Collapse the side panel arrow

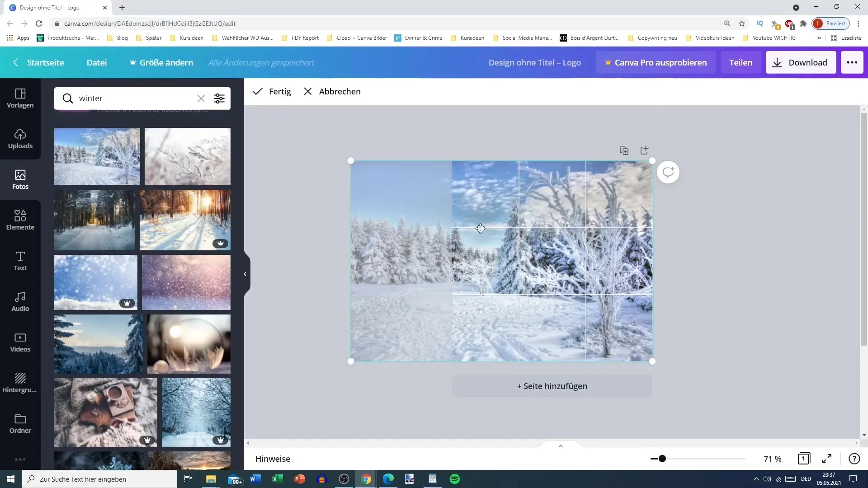click(x=245, y=274)
